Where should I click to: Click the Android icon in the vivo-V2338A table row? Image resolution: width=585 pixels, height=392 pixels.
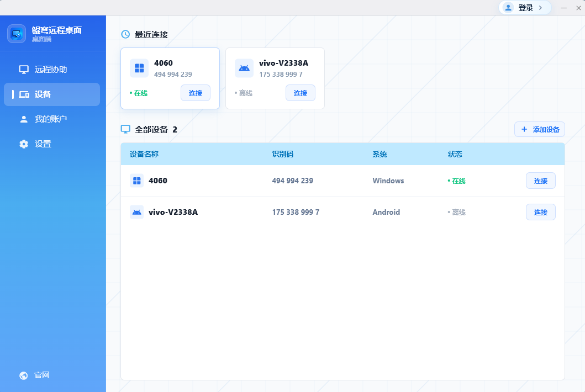136,212
